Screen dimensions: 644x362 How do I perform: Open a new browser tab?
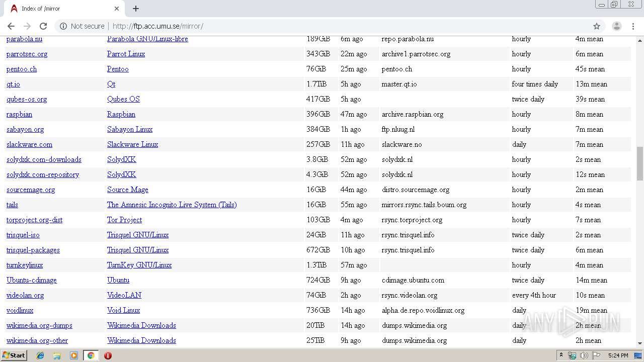pos(136,9)
